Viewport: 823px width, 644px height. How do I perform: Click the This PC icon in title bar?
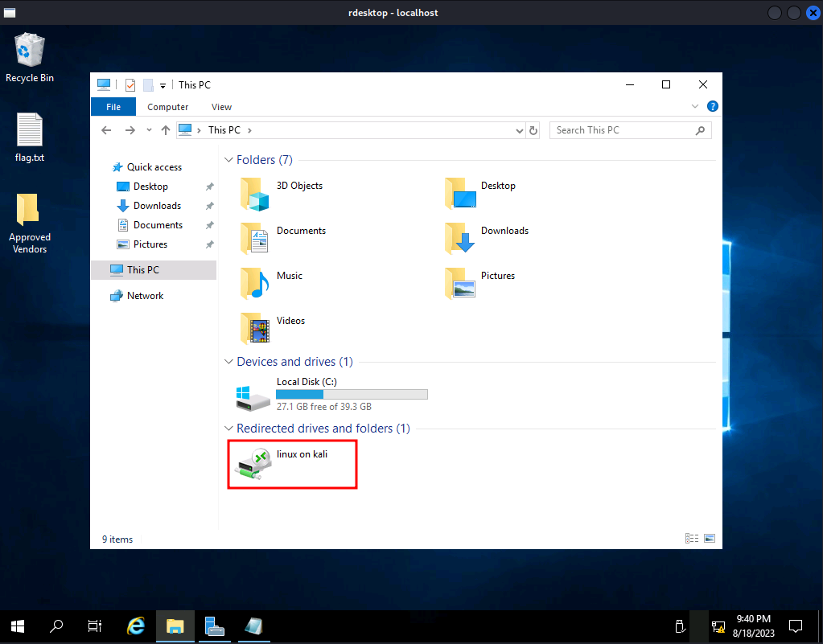tap(104, 85)
